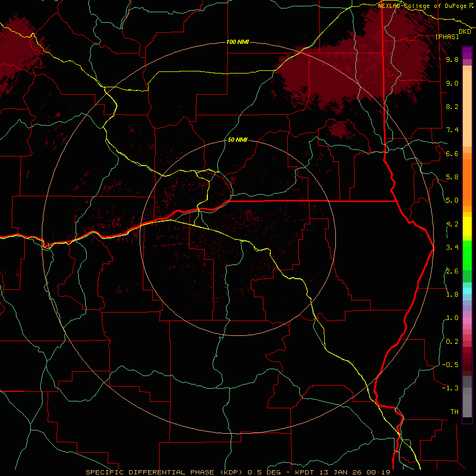Click the yellow band of the color bar
476x476 pixels.
[467, 226]
